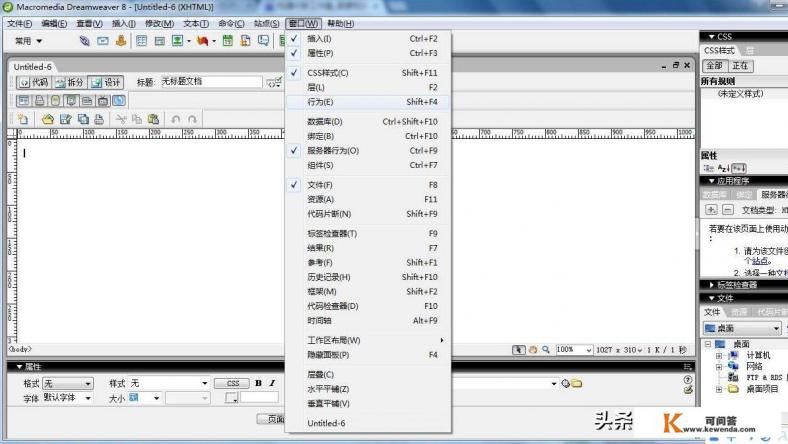Image resolution: width=788 pixels, height=444 pixels.
Task: Open the 帮助(H) menu
Action: click(340, 23)
